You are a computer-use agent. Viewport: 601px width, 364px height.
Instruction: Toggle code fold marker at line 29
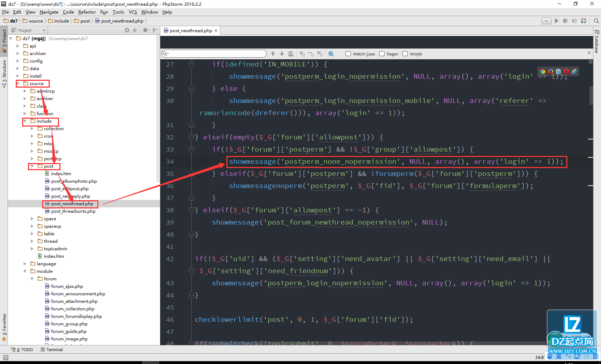click(191, 89)
